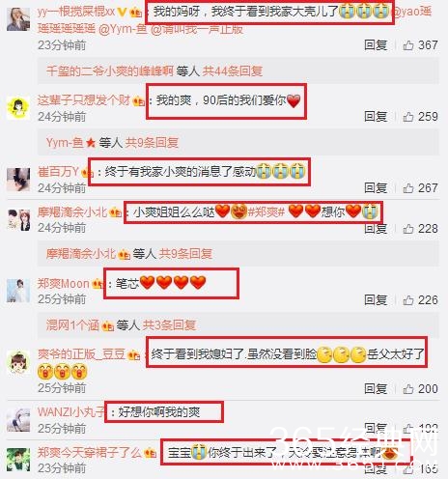The image size is (448, 479).
Task: Expand 共44条回复 replies thread
Action: pos(233,70)
